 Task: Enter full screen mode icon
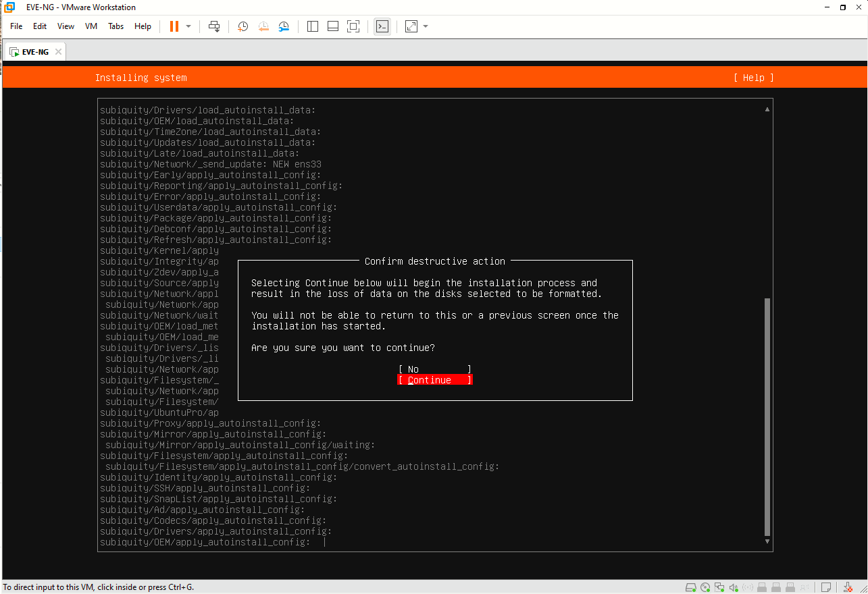353,26
